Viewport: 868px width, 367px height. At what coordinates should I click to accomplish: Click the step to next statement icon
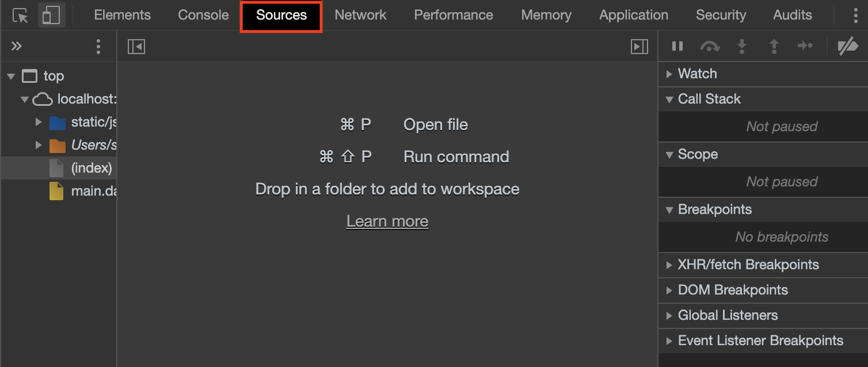[806, 46]
